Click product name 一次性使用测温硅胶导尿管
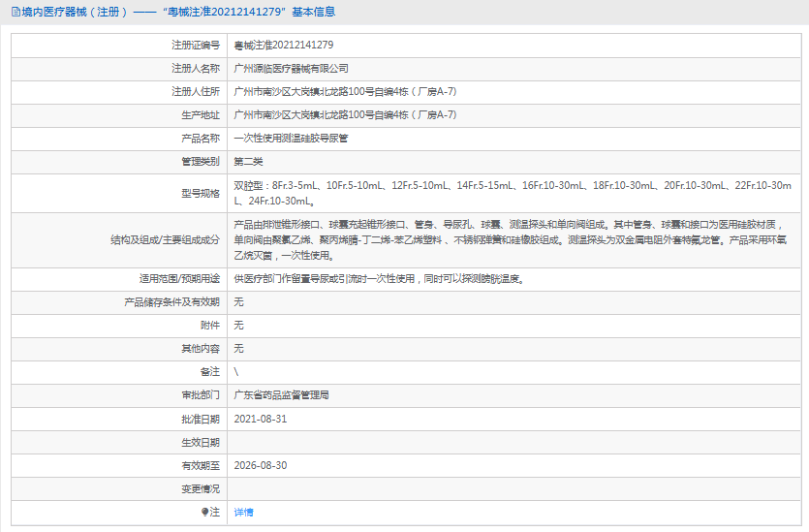This screenshot has height=532, width=809. point(291,139)
